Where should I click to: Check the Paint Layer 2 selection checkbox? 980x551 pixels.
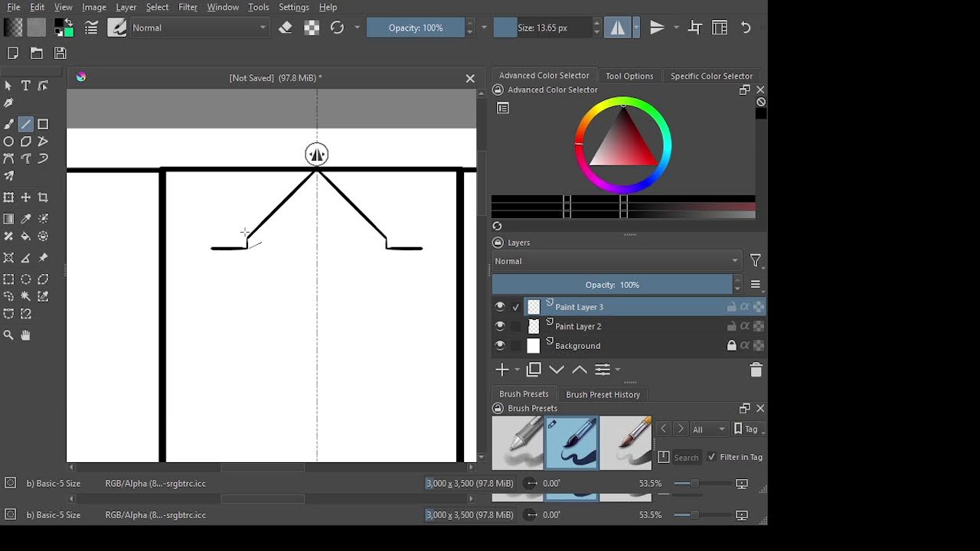pos(516,327)
